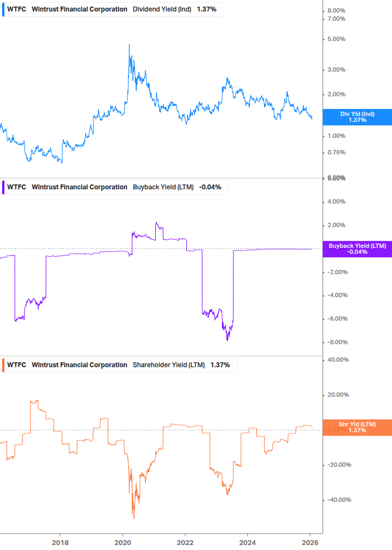Click the Dividend Yield (Ind) legend label
The height and width of the screenshot is (550, 392).
tap(162, 9)
